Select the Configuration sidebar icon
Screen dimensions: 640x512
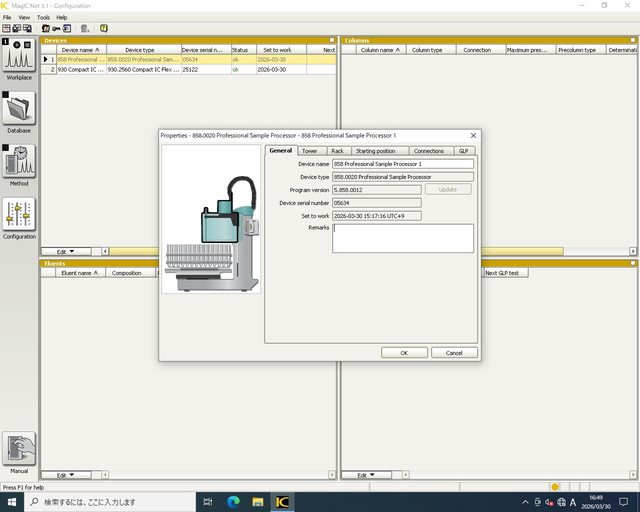point(19,215)
